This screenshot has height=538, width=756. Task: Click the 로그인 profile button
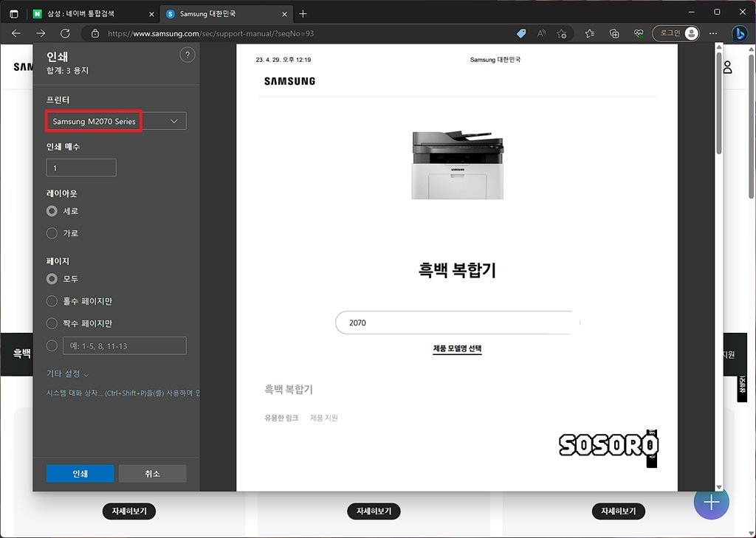click(x=676, y=33)
